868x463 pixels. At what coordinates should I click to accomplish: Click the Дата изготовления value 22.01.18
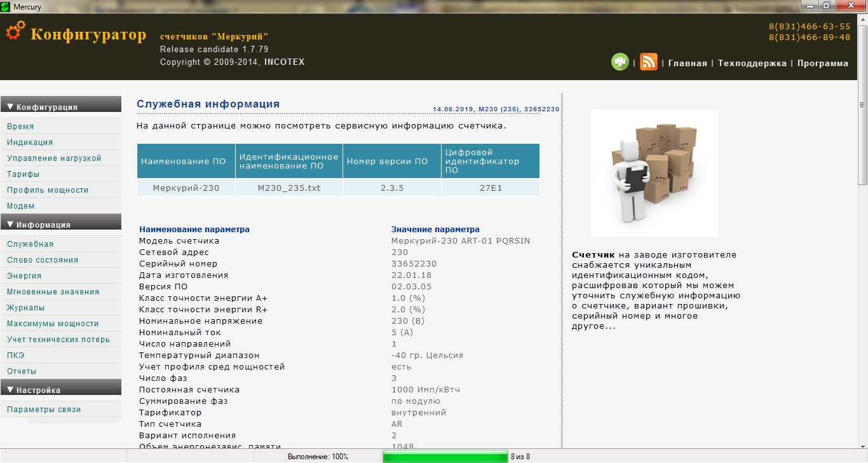(x=411, y=275)
